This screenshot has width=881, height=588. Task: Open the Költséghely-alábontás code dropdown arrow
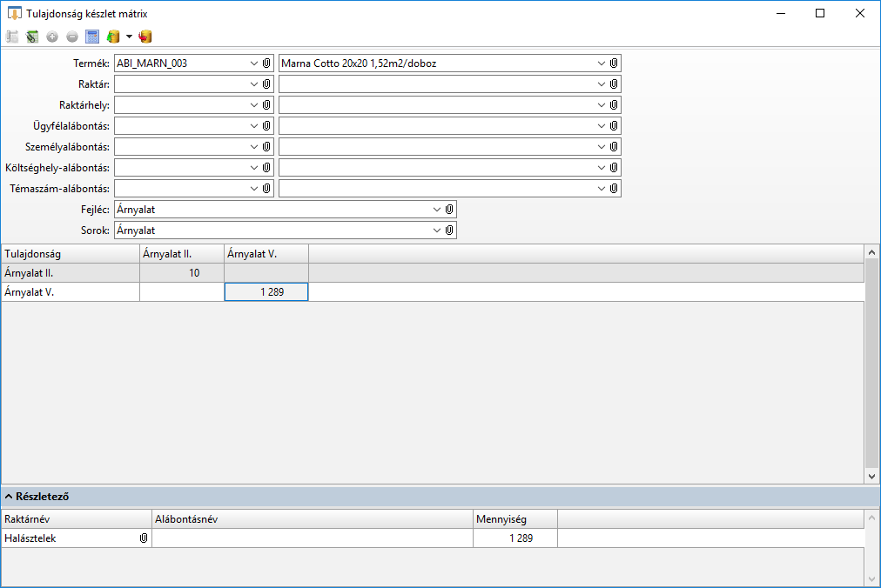[x=254, y=167]
